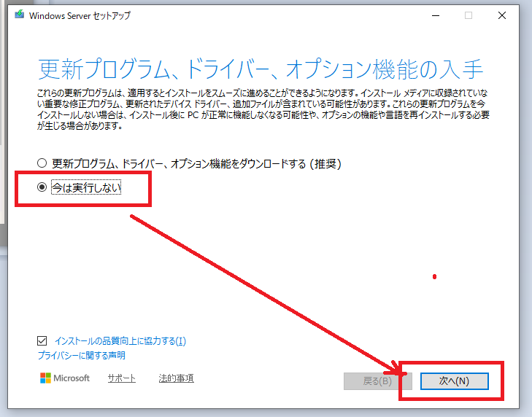Select the 今は実行しない radio button

[42, 187]
